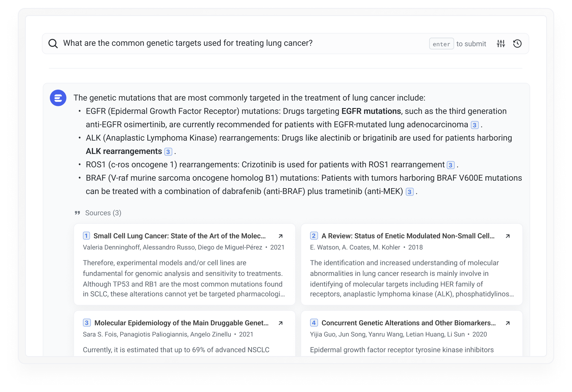
Task: Click the 'to submit' hint text
Action: 471,44
